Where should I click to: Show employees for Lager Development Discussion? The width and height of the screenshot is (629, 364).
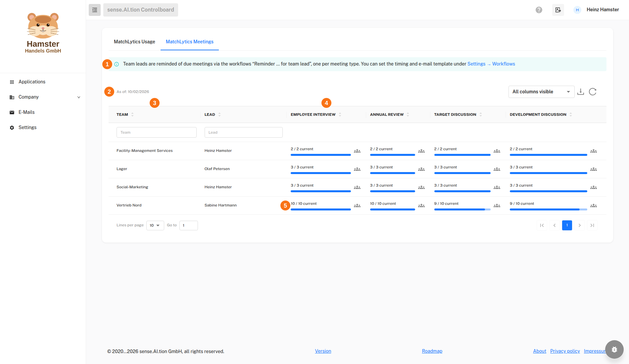594,169
